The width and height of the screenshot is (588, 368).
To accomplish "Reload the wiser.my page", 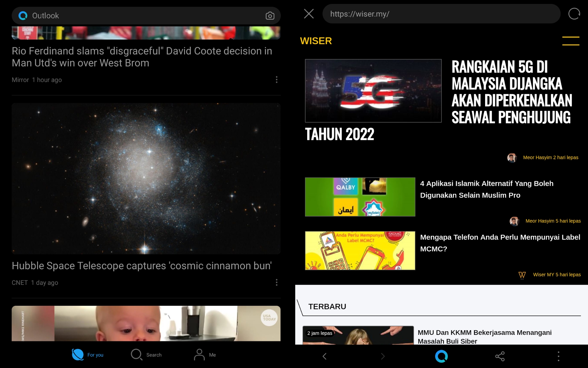I will pos(574,14).
